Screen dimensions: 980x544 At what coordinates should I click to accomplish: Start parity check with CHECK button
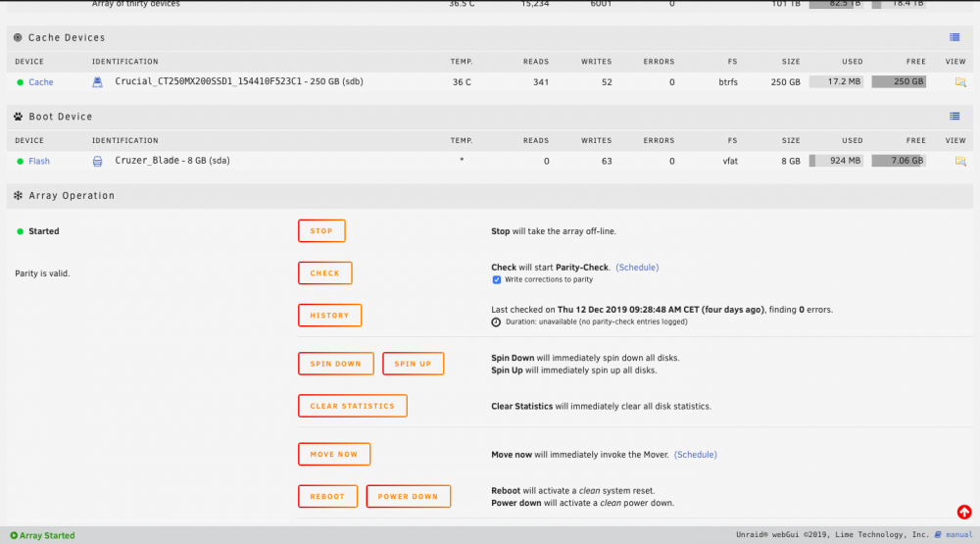[x=325, y=273]
